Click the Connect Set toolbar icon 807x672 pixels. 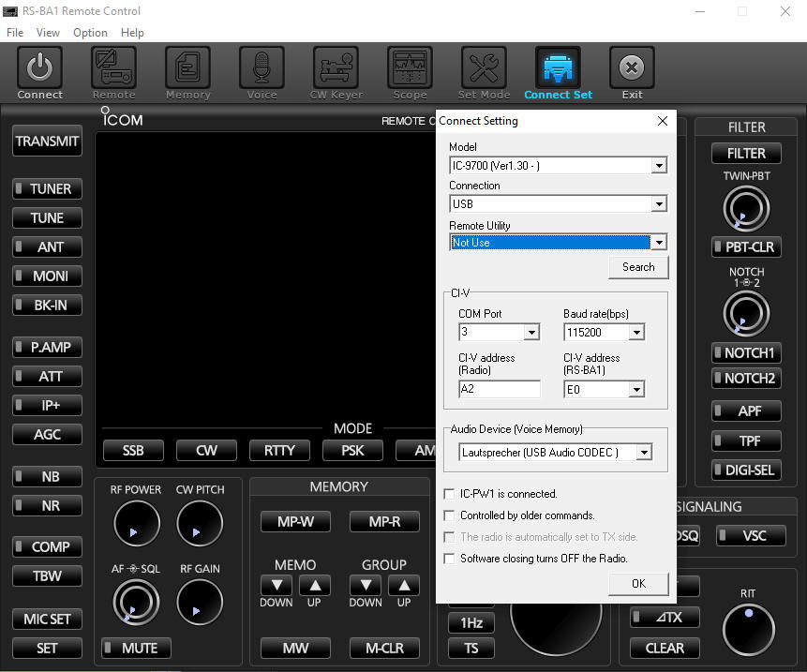coord(559,67)
